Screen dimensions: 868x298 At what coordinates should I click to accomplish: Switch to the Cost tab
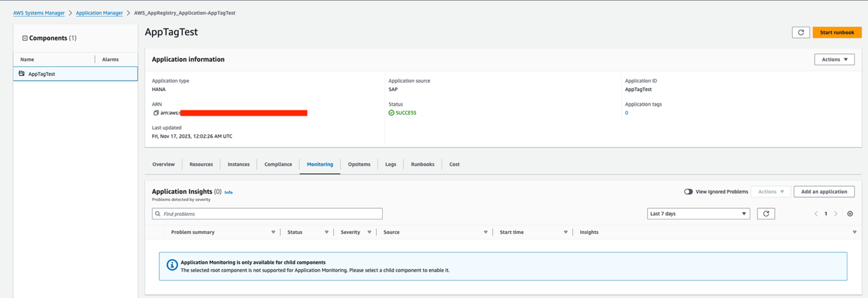pyautogui.click(x=454, y=164)
